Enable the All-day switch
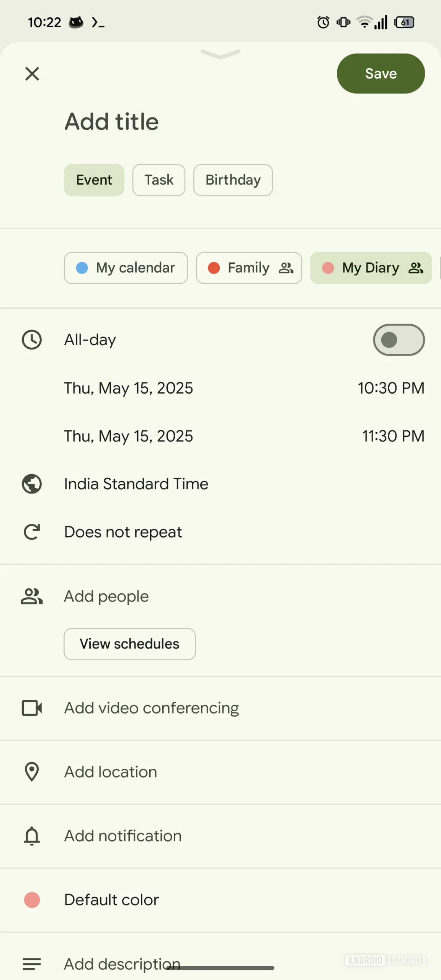441x980 pixels. 399,340
